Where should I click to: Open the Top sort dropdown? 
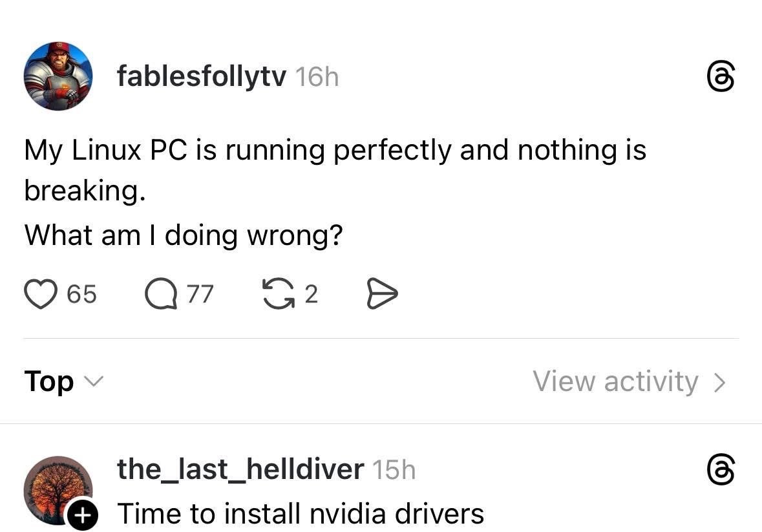[49, 381]
